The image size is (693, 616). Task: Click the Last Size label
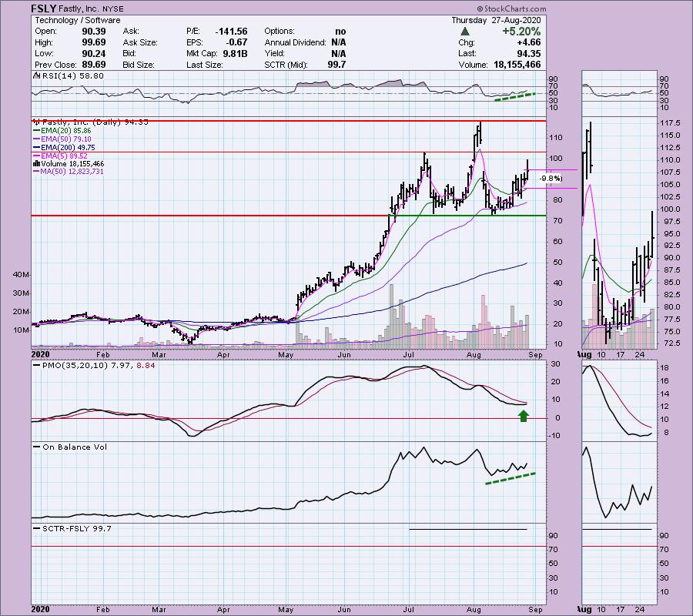click(x=204, y=65)
